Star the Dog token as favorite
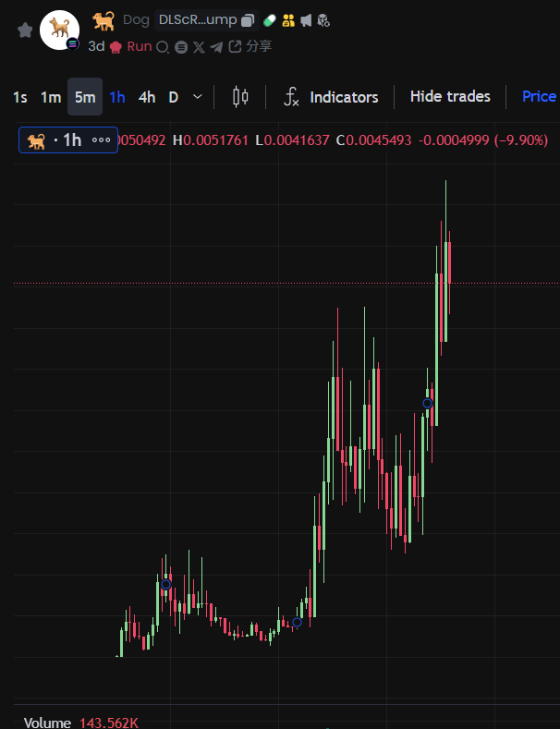 [x=25, y=30]
